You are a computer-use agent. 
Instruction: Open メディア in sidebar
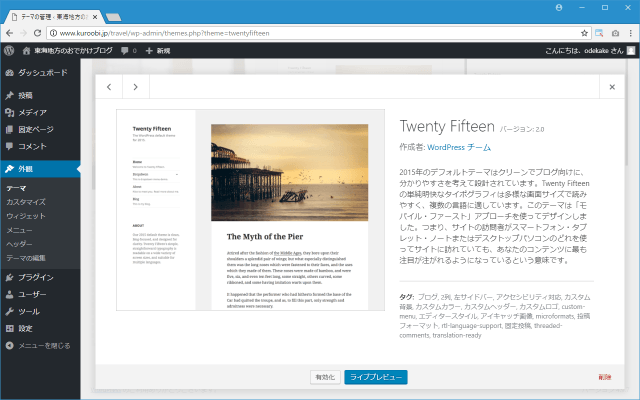[x=40, y=112]
